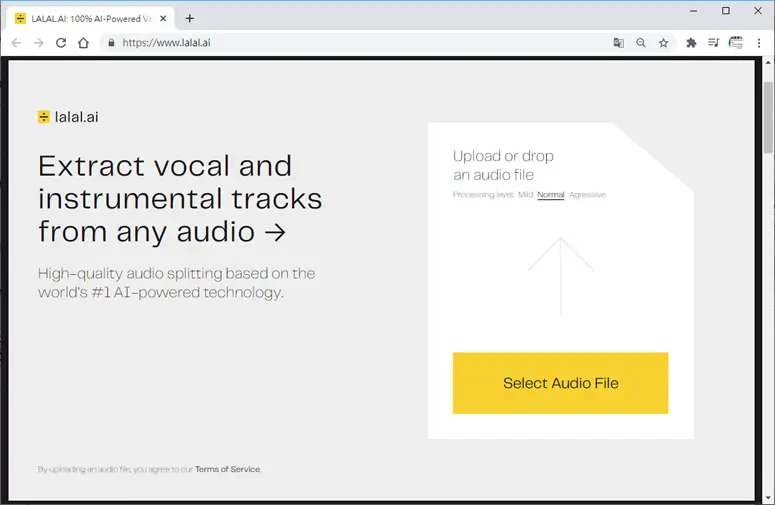The height and width of the screenshot is (505, 775).
Task: Click the browser reload icon
Action: tap(61, 43)
